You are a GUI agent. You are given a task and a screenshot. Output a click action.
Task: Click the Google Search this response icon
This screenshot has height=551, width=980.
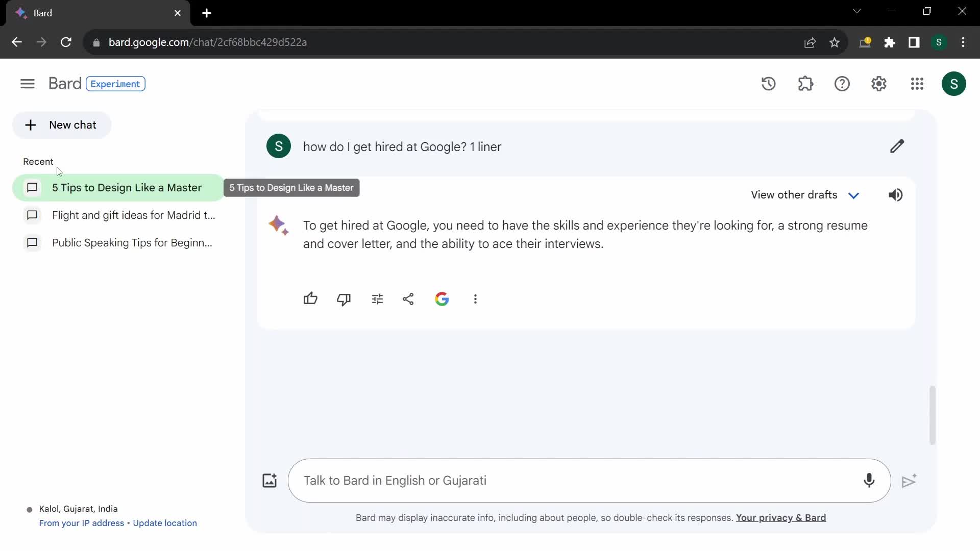(x=442, y=299)
